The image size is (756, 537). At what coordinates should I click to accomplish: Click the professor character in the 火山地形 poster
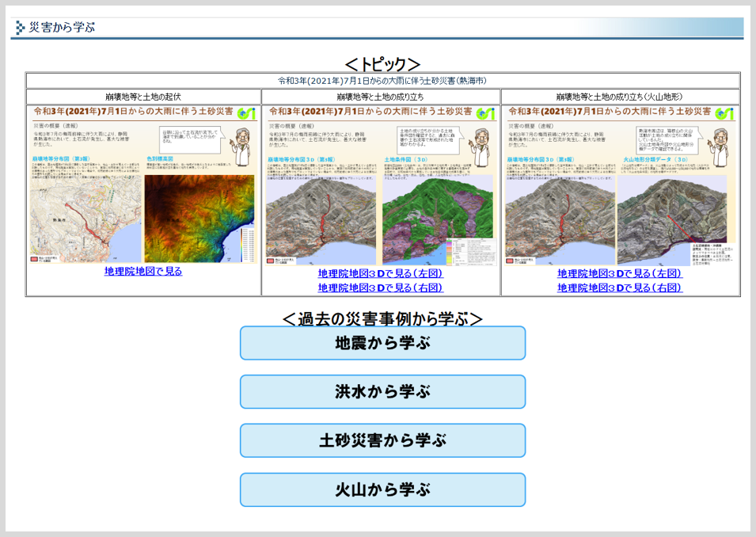coord(719,147)
